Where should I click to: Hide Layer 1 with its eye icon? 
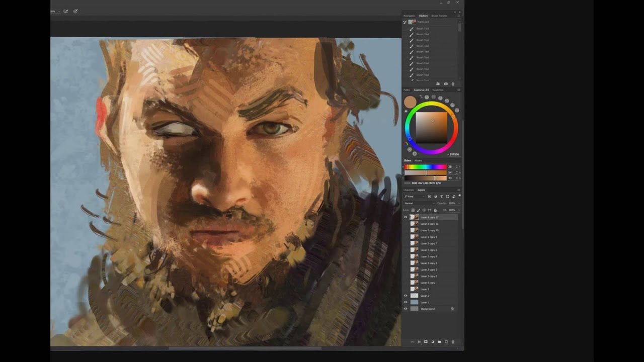(x=406, y=302)
